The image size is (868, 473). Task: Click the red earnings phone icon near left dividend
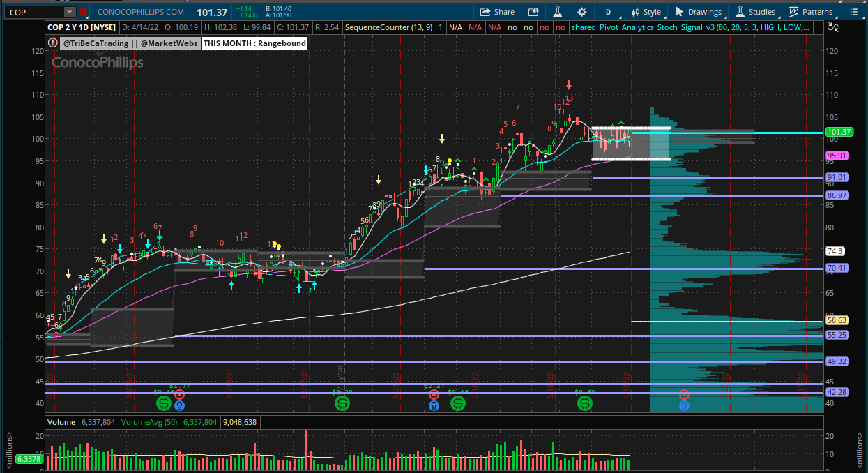[x=180, y=395]
